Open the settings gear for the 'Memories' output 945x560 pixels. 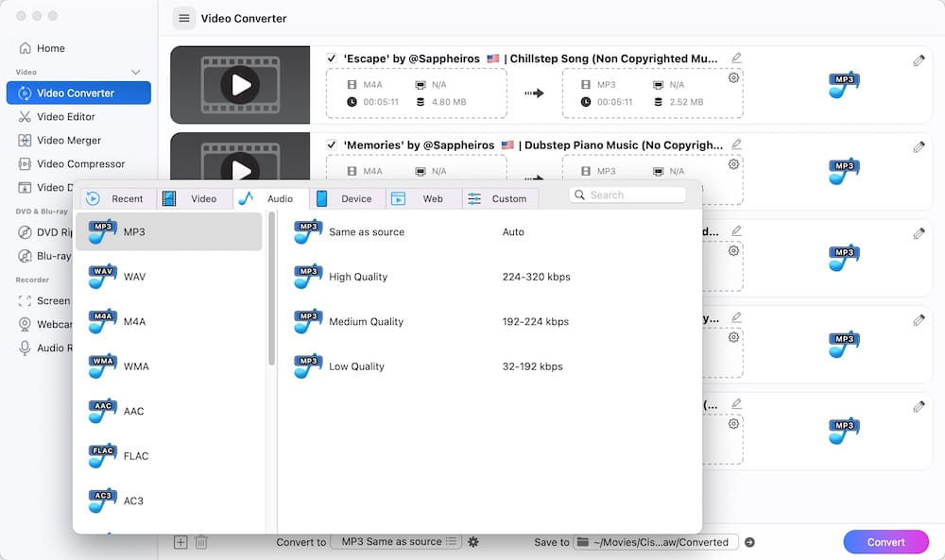(733, 163)
